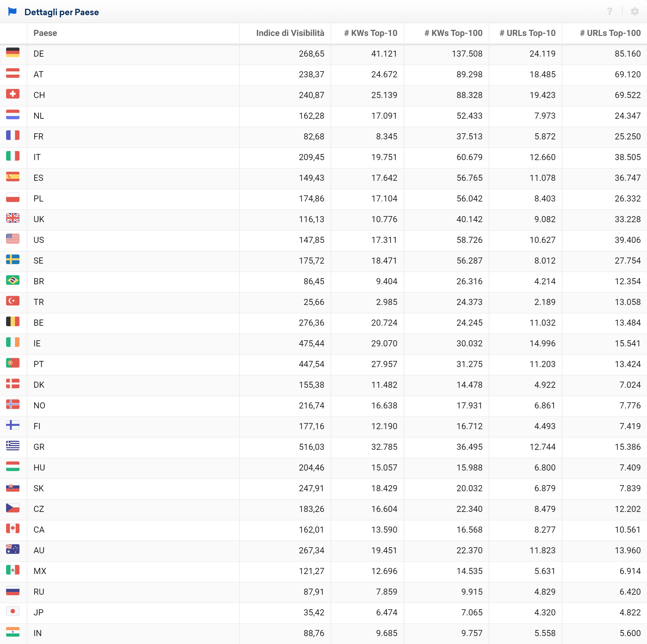
Task: Click KWs Top-100 value 89.298 for AT
Action: tap(470, 74)
